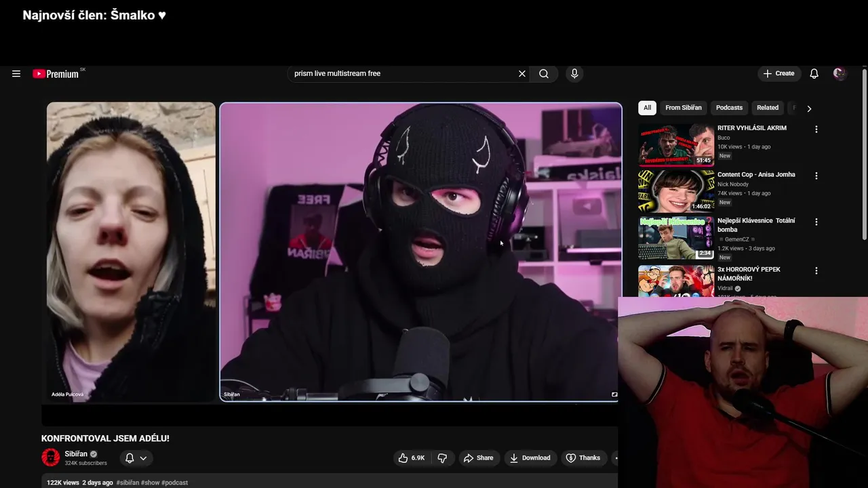Image resolution: width=868 pixels, height=488 pixels.
Task: Toggle the subscription notification bell dropdown
Action: [x=136, y=458]
